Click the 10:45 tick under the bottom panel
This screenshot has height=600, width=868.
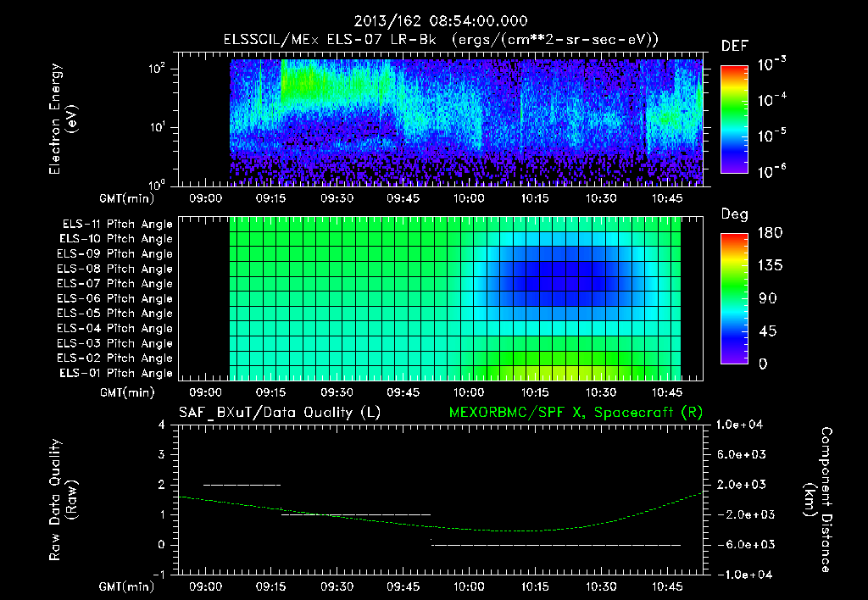coord(667,586)
